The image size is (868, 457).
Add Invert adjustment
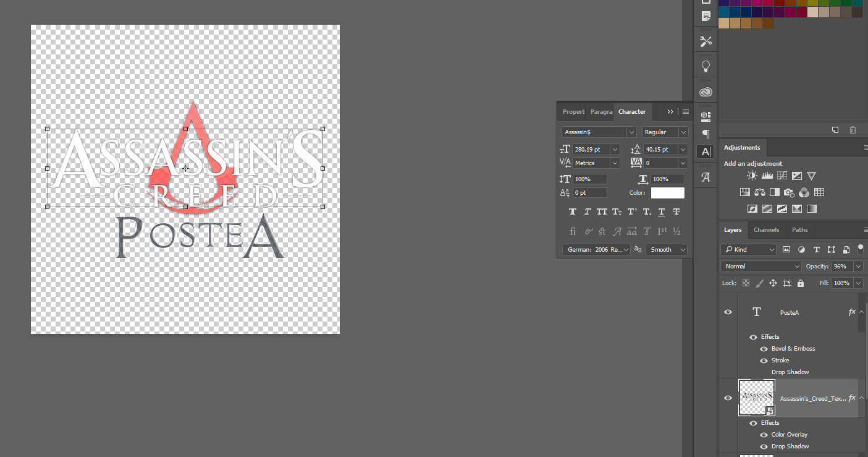(752, 209)
